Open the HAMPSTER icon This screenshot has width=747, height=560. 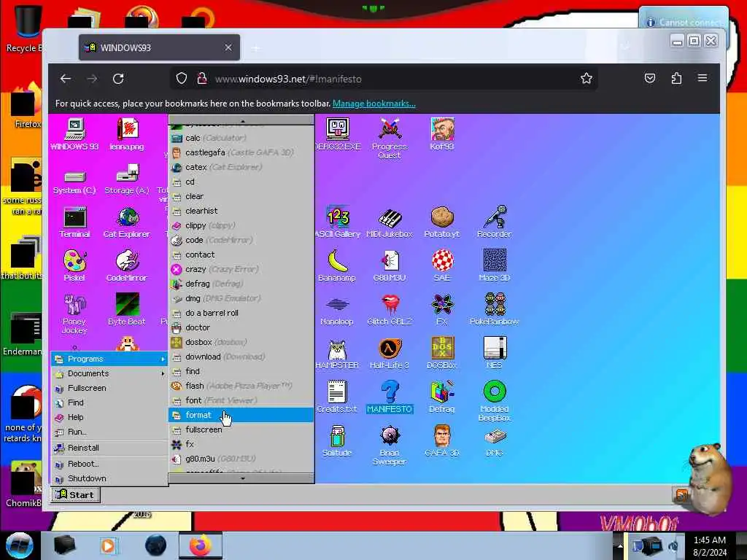tap(337, 353)
